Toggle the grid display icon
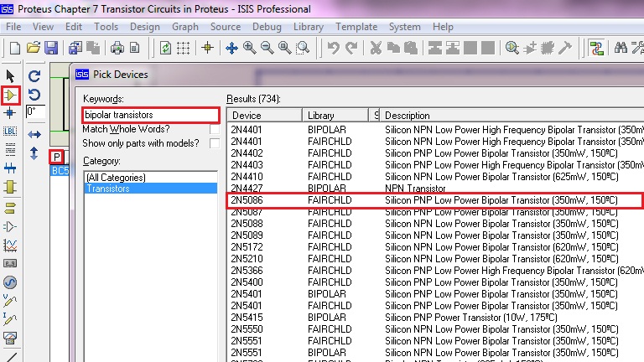This screenshot has height=362, width=644. [183, 48]
